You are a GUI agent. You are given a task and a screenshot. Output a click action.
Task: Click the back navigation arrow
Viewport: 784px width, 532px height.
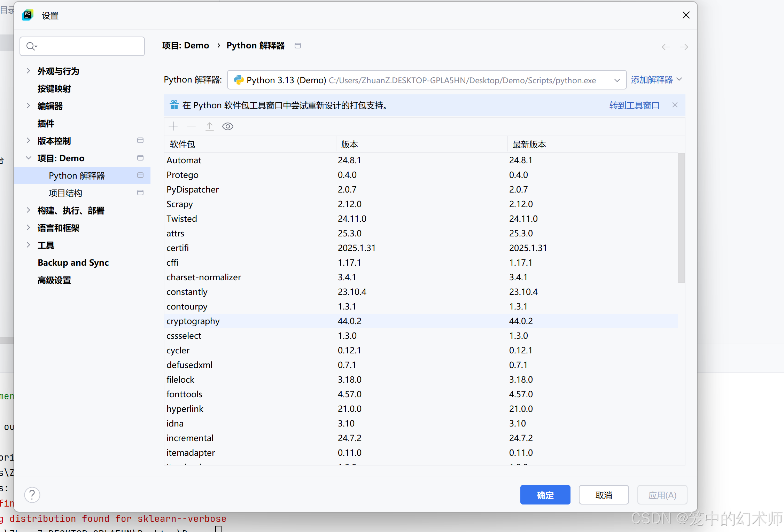666,47
